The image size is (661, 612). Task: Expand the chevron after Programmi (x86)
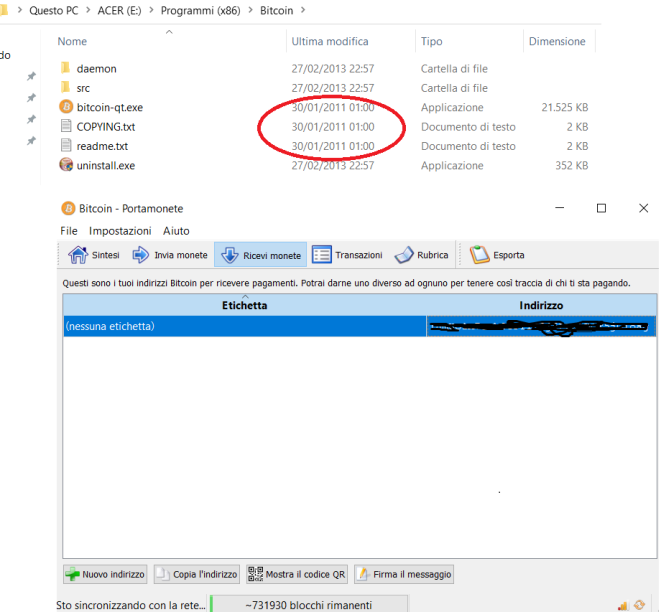250,10
